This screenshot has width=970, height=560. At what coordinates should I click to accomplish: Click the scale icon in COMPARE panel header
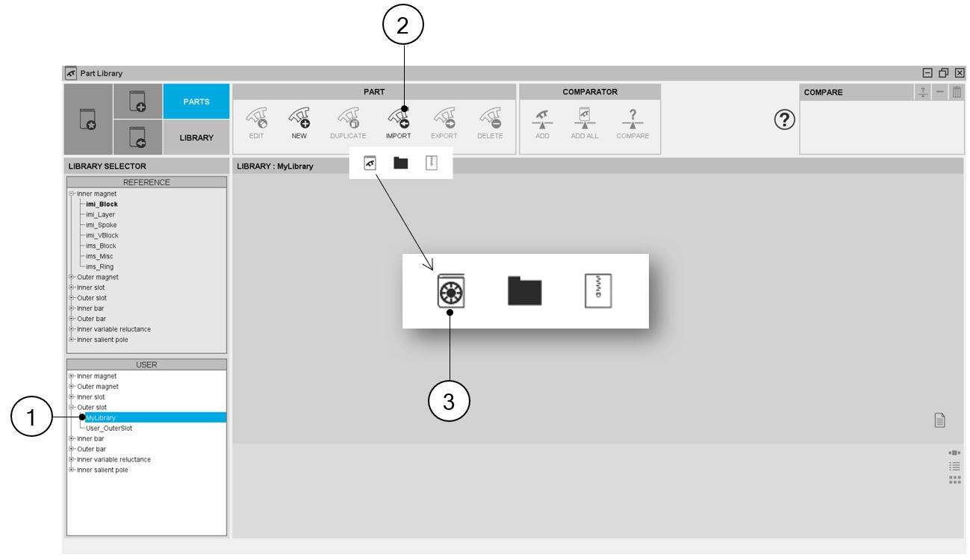(x=923, y=92)
